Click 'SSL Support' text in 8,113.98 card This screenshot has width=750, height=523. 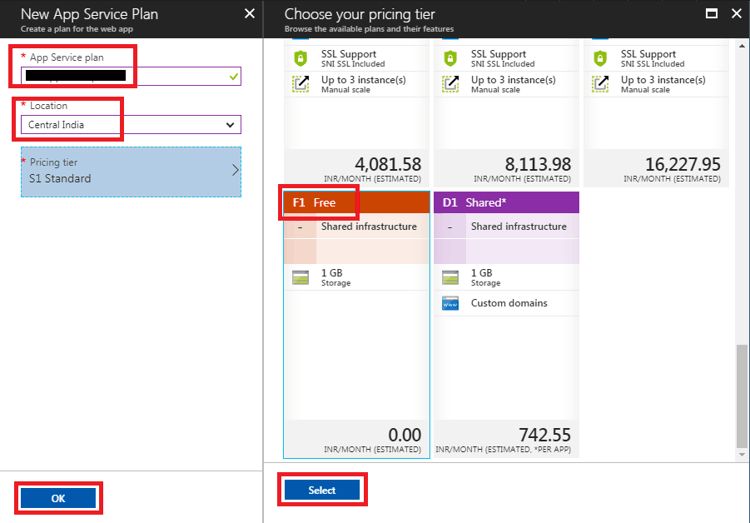(x=498, y=54)
